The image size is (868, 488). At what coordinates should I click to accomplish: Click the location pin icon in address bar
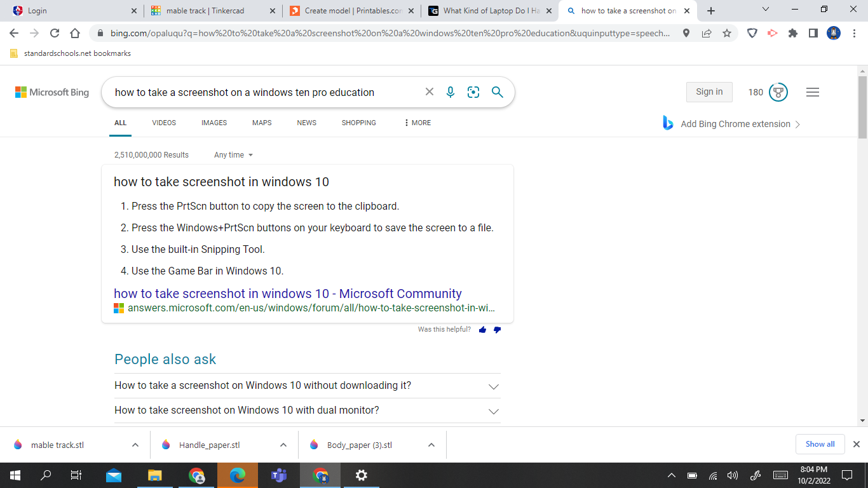coord(686,33)
